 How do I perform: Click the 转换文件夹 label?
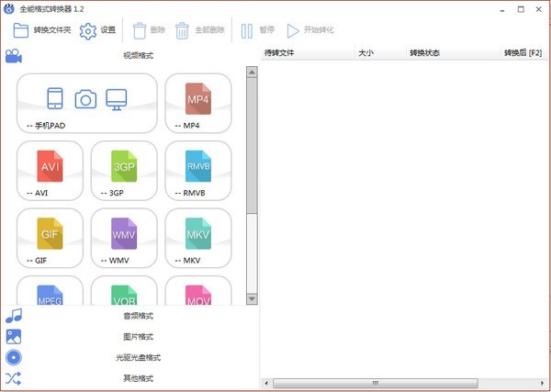coord(52,30)
